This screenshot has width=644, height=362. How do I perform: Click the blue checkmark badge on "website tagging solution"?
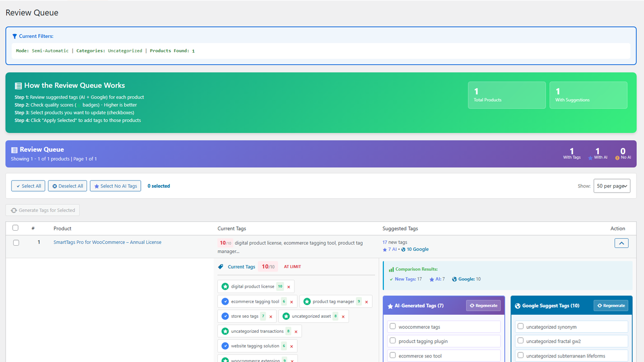coord(225,346)
